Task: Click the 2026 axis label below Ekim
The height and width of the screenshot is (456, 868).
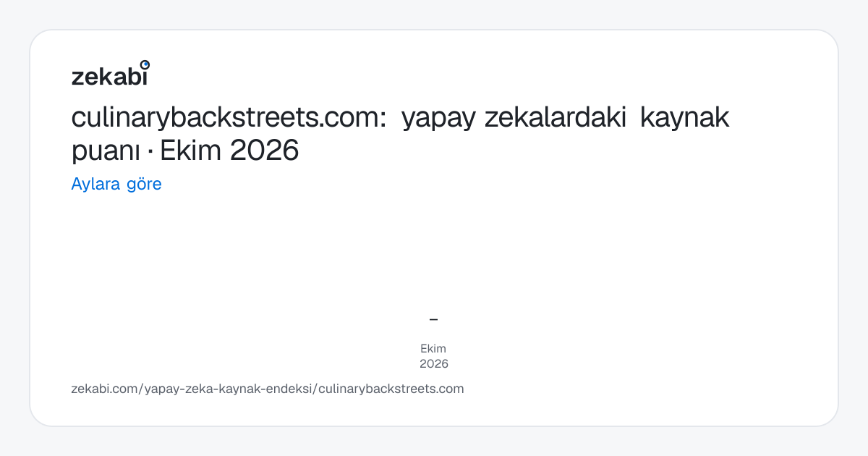Action: pos(434,363)
